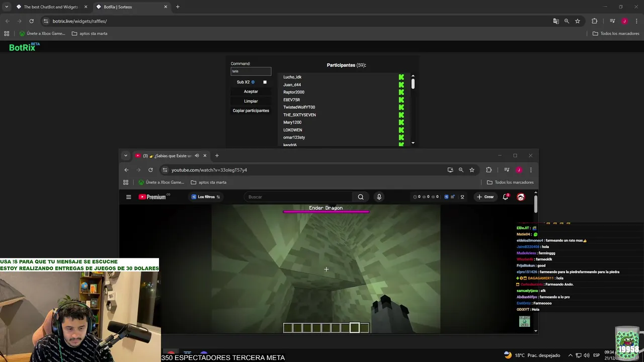Screen dimensions: 644x362
Task: Click the Limpiar button
Action: (x=251, y=101)
